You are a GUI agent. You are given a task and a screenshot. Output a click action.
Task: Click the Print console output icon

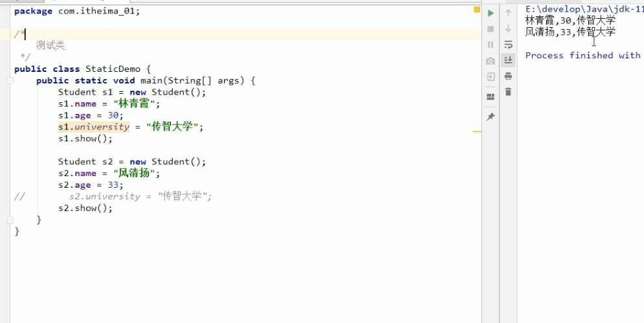(509, 76)
